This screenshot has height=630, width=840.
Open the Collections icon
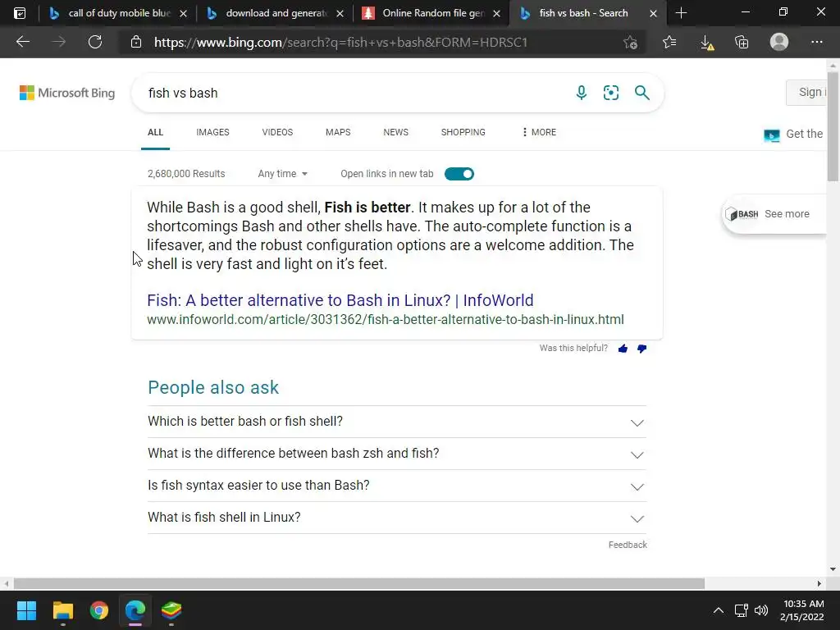742,42
